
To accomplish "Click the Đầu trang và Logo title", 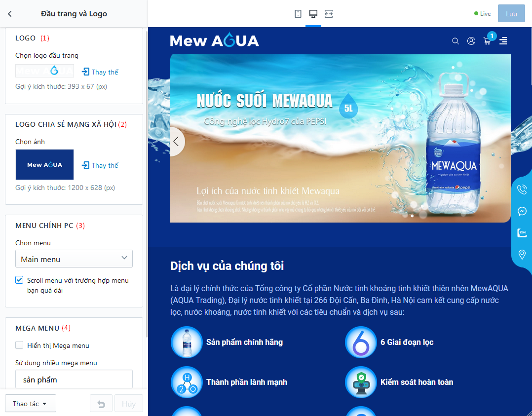I will (74, 14).
